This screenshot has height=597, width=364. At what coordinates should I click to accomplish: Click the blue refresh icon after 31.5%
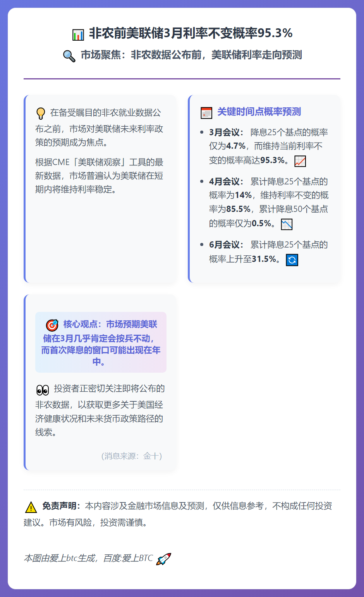pos(292,260)
